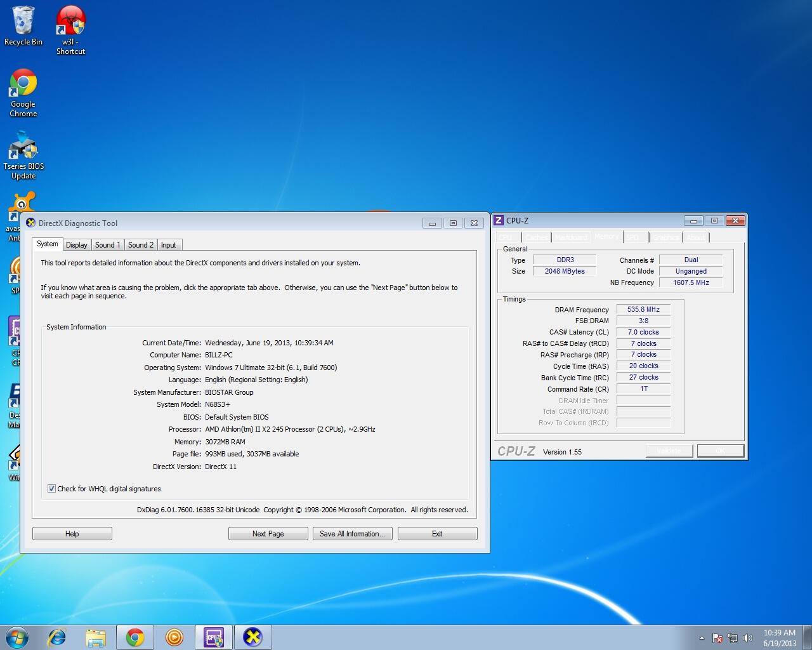
Task: Open the volume speaker tray icon
Action: point(748,638)
